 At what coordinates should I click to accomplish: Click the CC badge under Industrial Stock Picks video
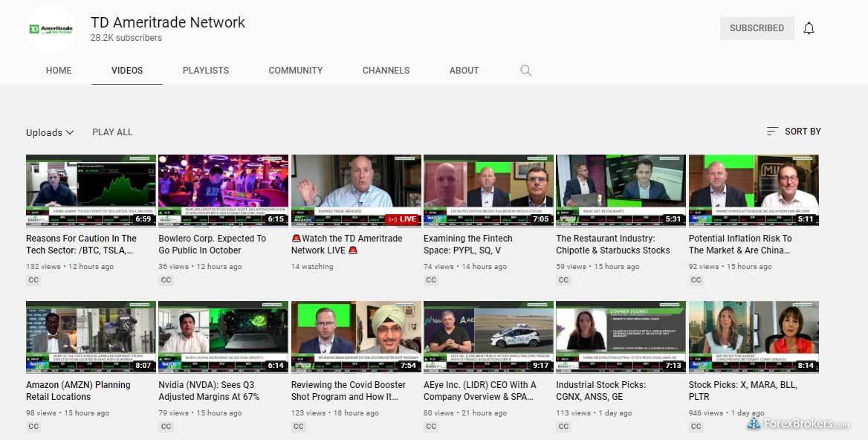click(563, 426)
